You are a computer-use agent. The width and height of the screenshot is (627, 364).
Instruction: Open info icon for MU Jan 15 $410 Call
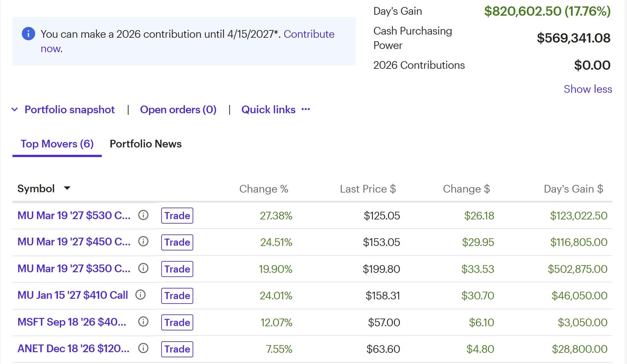coord(140,295)
